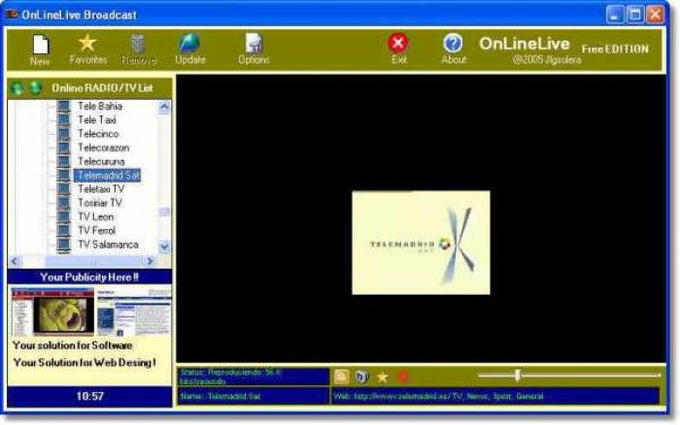
Task: Select Teletaxi TV channel
Action: click(101, 189)
